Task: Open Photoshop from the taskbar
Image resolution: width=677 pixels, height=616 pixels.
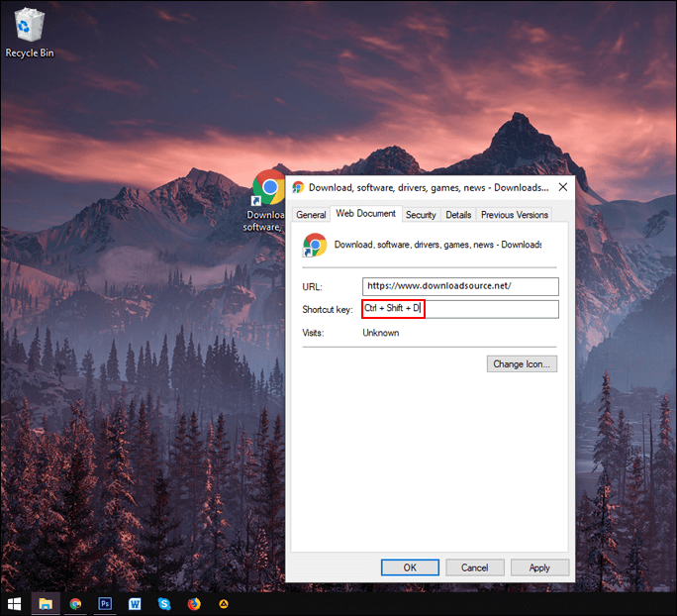Action: pos(105,603)
